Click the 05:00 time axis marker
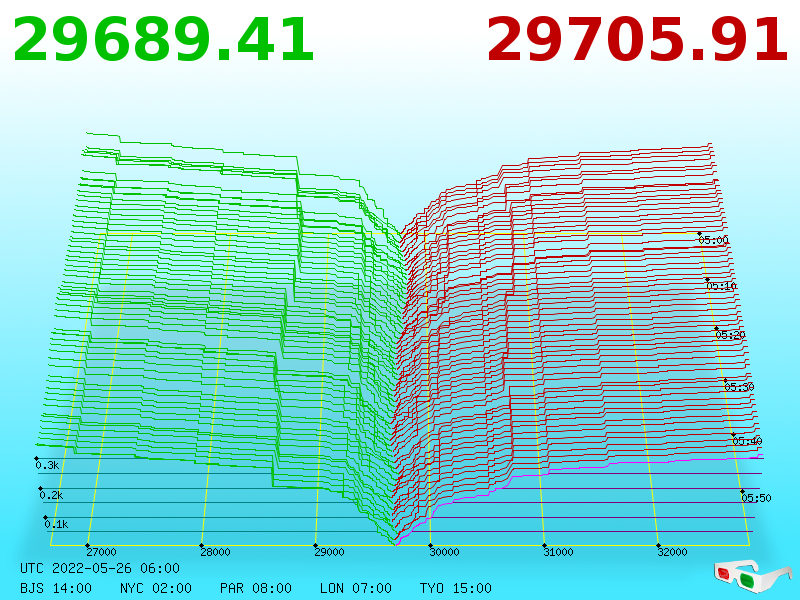 pyautogui.click(x=713, y=240)
